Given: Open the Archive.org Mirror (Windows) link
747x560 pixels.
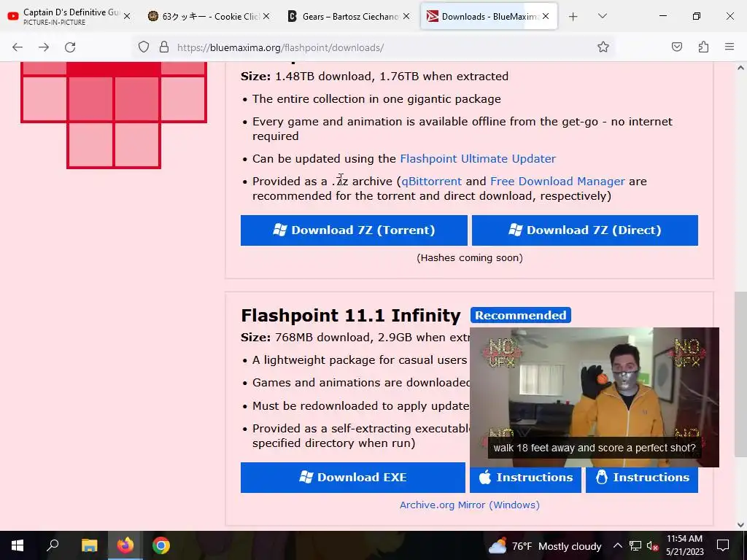Looking at the screenshot, I should [470, 505].
